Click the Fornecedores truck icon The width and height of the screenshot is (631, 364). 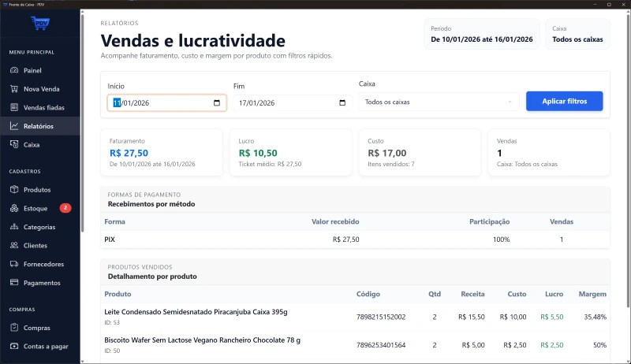pyautogui.click(x=14, y=264)
